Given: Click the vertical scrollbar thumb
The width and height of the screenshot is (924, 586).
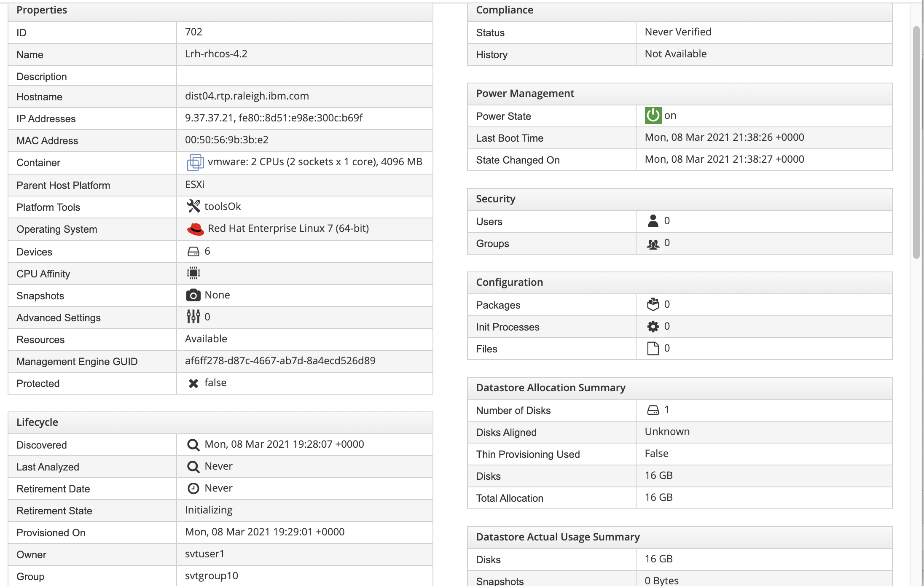Looking at the screenshot, I should [916, 142].
